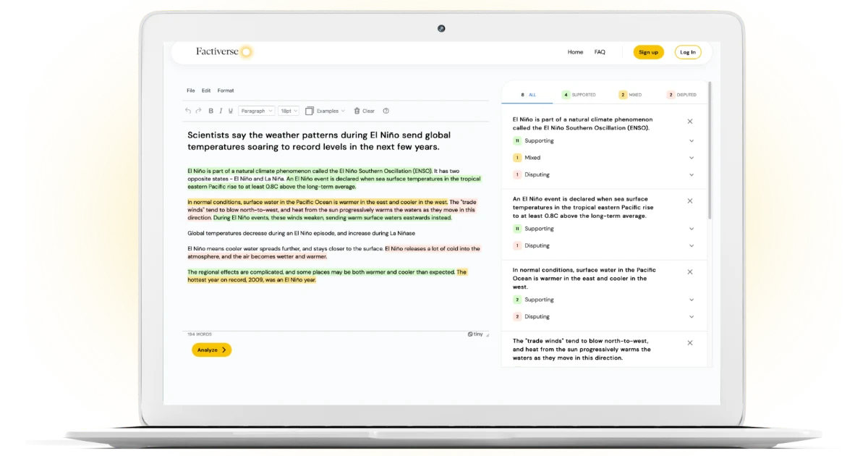Screen dimensions: 868x456
Task: Open the Paragraph style dropdown
Action: click(x=256, y=111)
